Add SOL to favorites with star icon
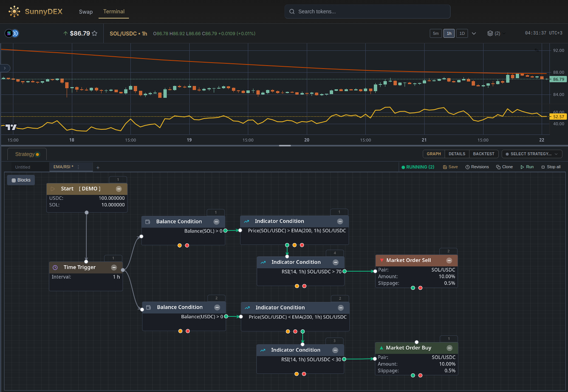Image resolution: width=568 pixels, height=392 pixels. coord(95,34)
